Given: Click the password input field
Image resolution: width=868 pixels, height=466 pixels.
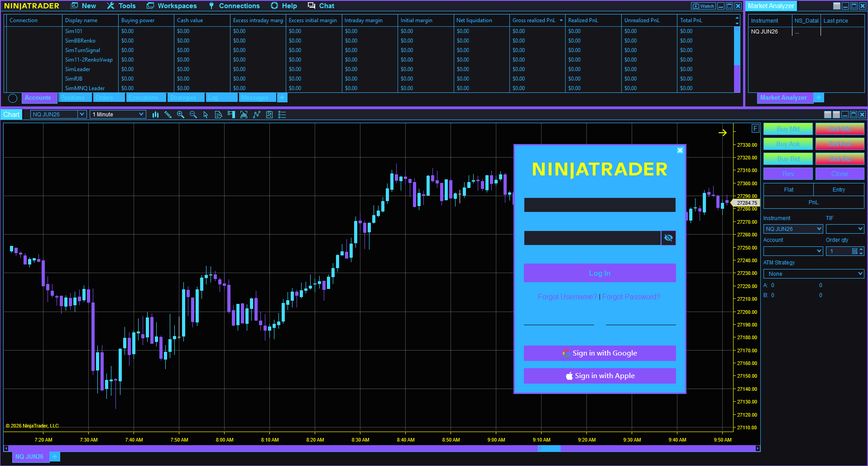Looking at the screenshot, I should 593,238.
